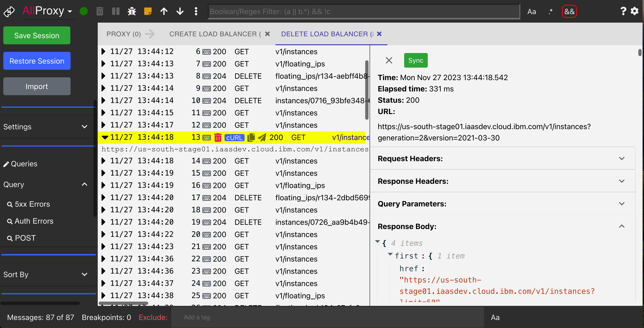Click the bug breakpoint icon
The height and width of the screenshot is (328, 644).
pyautogui.click(x=131, y=12)
